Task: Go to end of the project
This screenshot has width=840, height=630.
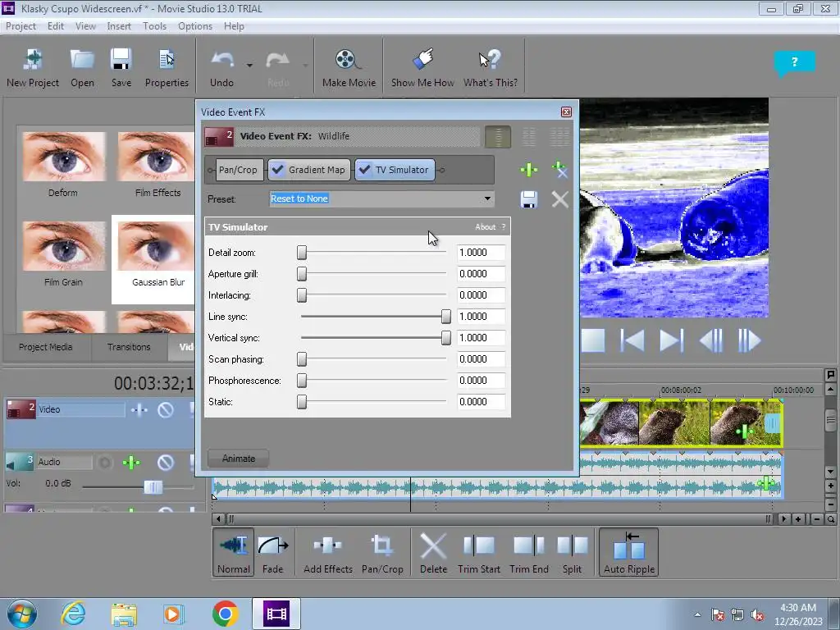Action: tap(671, 340)
